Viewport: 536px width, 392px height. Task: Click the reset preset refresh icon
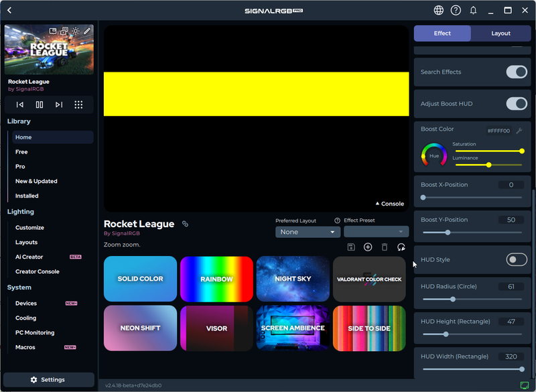coord(401,247)
